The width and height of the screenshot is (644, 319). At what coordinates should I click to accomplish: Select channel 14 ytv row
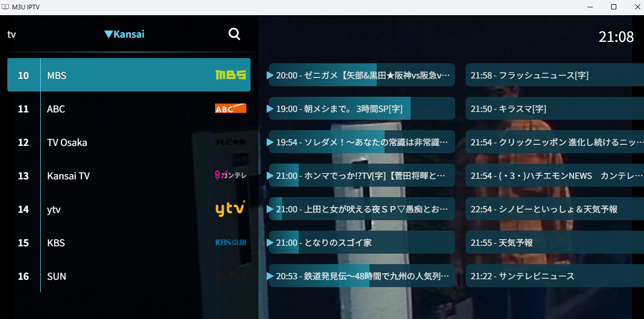126,209
